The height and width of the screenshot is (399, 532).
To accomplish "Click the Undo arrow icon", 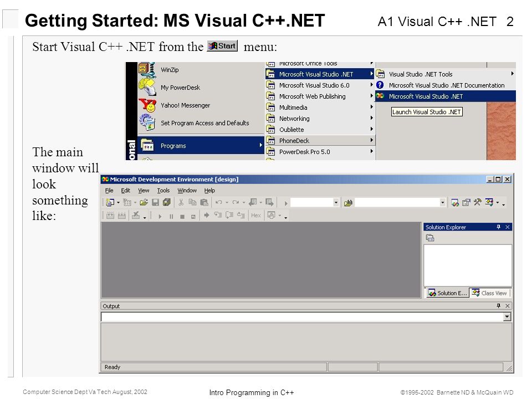I will coord(219,203).
